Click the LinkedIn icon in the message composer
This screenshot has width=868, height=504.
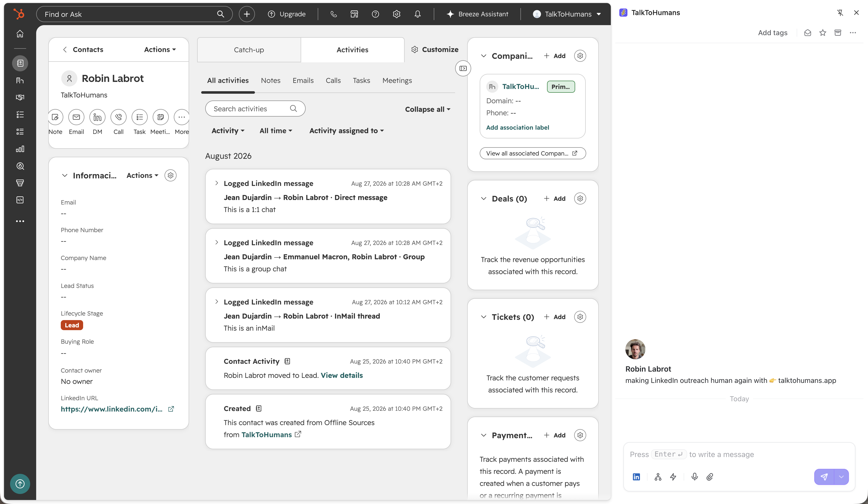point(636,477)
